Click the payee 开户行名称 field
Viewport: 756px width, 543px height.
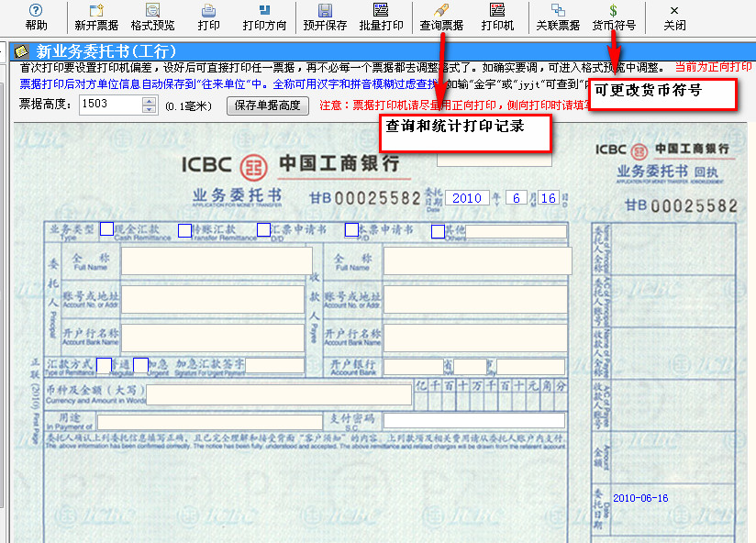click(x=475, y=338)
